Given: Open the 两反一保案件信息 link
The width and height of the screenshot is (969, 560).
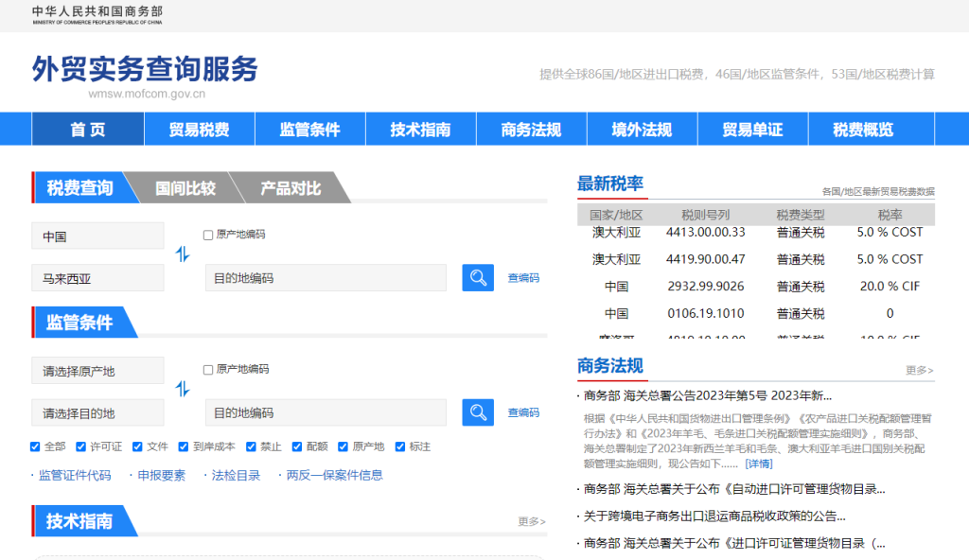Looking at the screenshot, I should tap(334, 475).
